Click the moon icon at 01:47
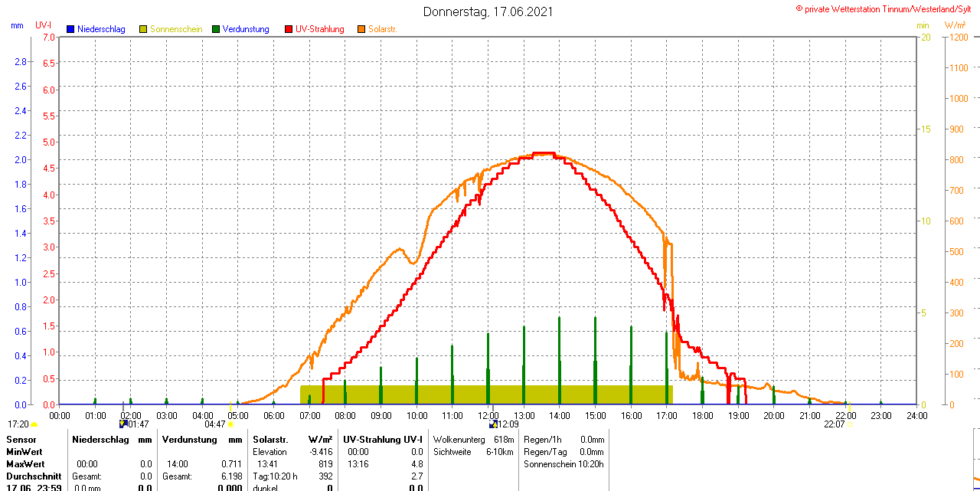 (122, 424)
